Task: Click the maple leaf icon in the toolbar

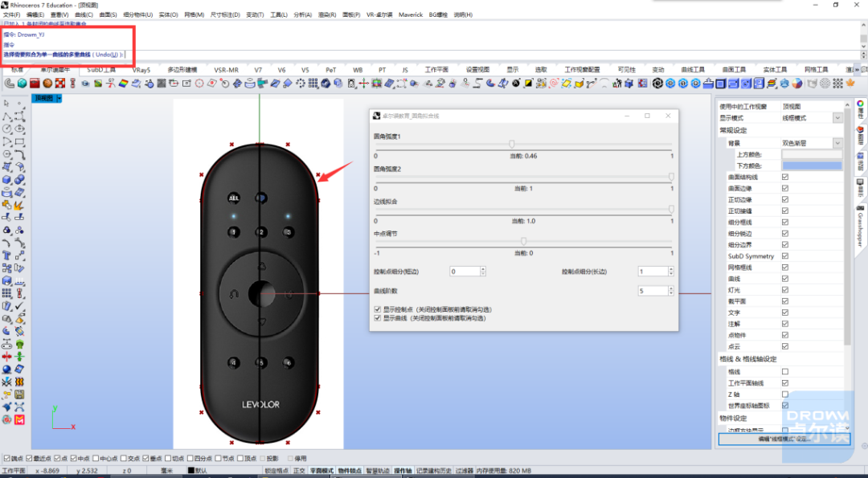Action: point(850,84)
